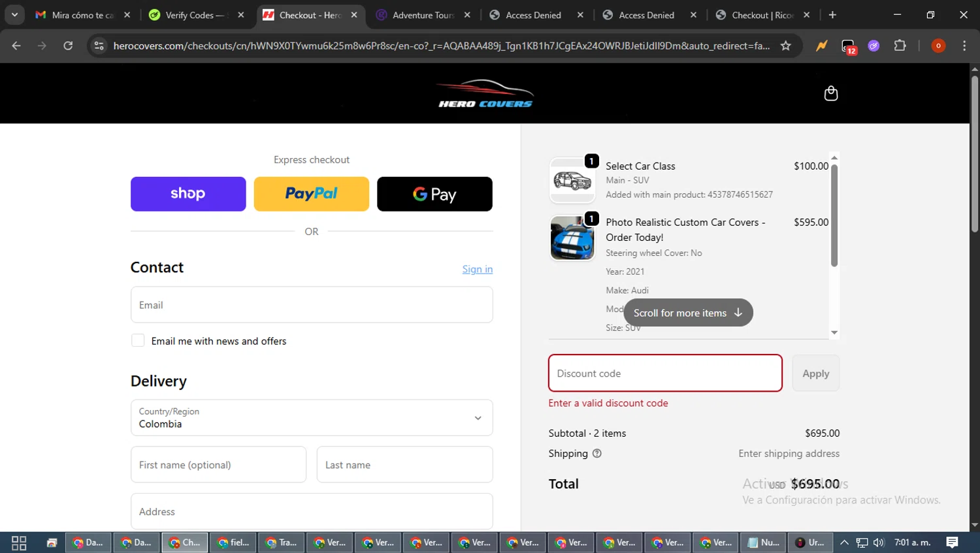The width and height of the screenshot is (980, 553).
Task: Click the 'Enter a valid discount code' message
Action: [x=608, y=403]
